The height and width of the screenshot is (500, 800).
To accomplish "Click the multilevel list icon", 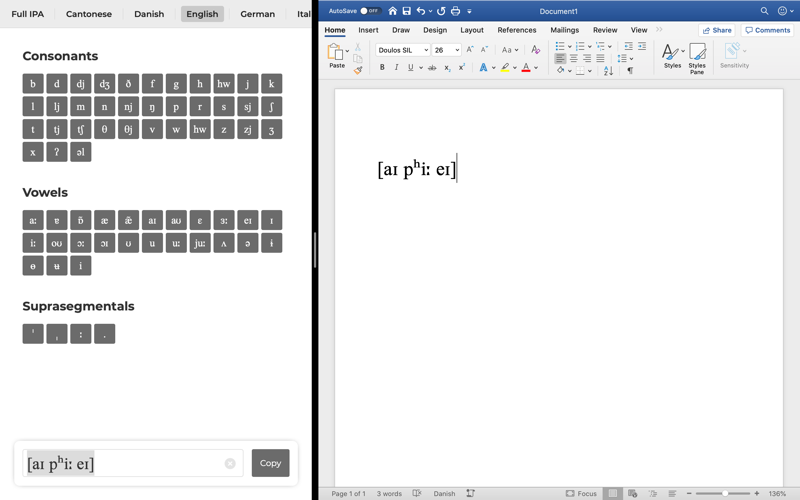I will (x=600, y=46).
